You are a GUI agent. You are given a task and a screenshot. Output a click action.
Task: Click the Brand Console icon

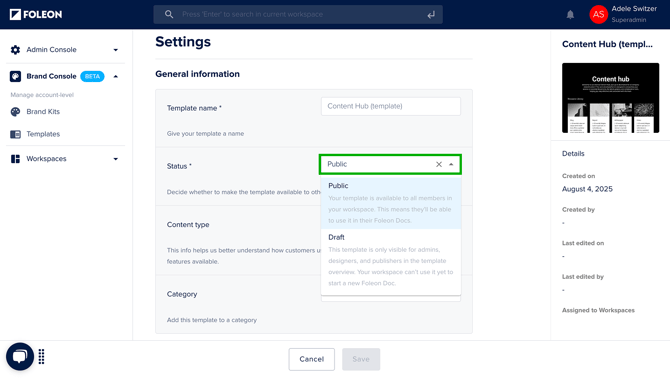click(x=15, y=76)
